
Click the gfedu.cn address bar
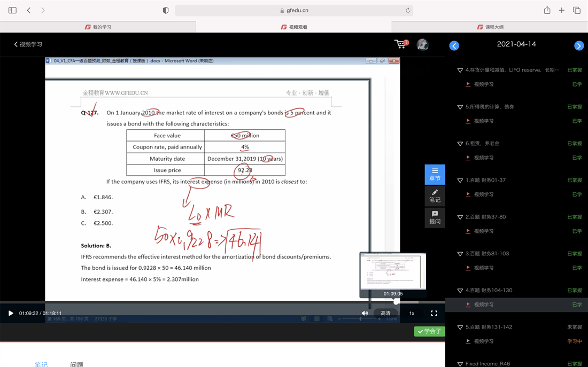click(294, 11)
